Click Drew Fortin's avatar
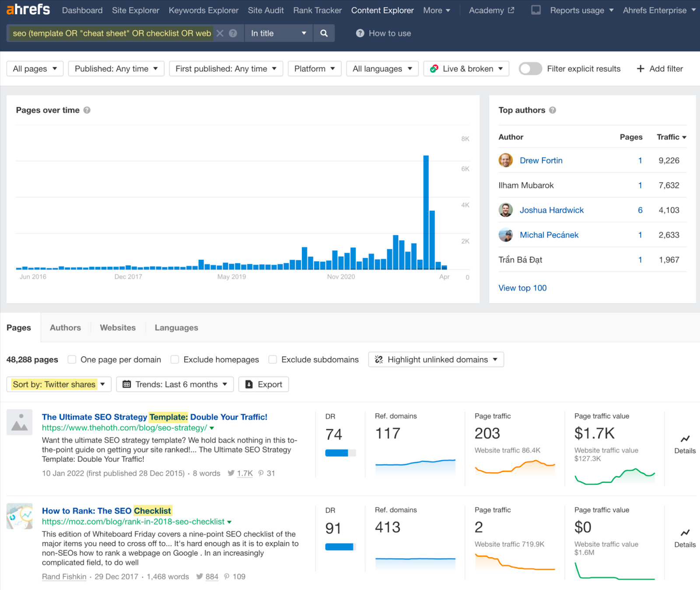 click(x=506, y=160)
